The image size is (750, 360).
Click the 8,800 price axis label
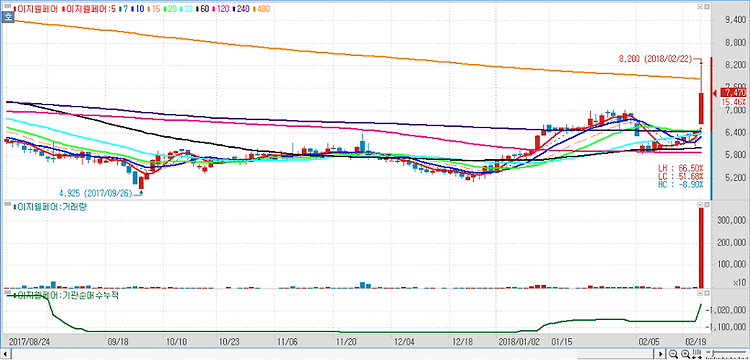pos(735,43)
